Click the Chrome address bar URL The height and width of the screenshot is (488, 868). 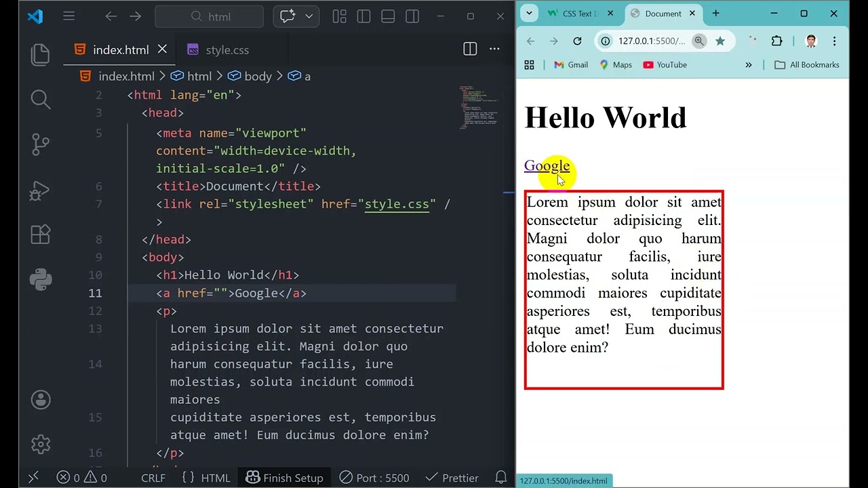pos(651,41)
